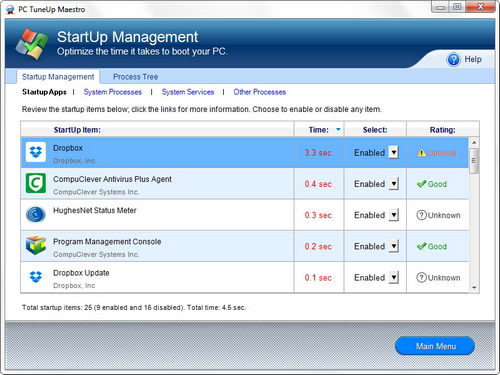Click the green checkmark for CompuClever Antivirus
This screenshot has height=375, width=500.
pos(422,184)
